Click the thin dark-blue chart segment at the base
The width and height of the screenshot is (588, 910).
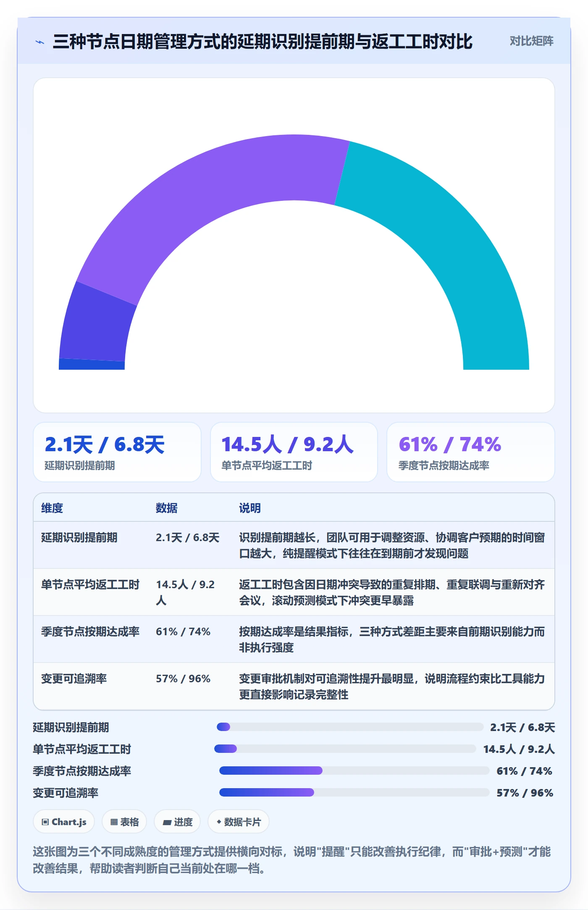pyautogui.click(x=92, y=364)
